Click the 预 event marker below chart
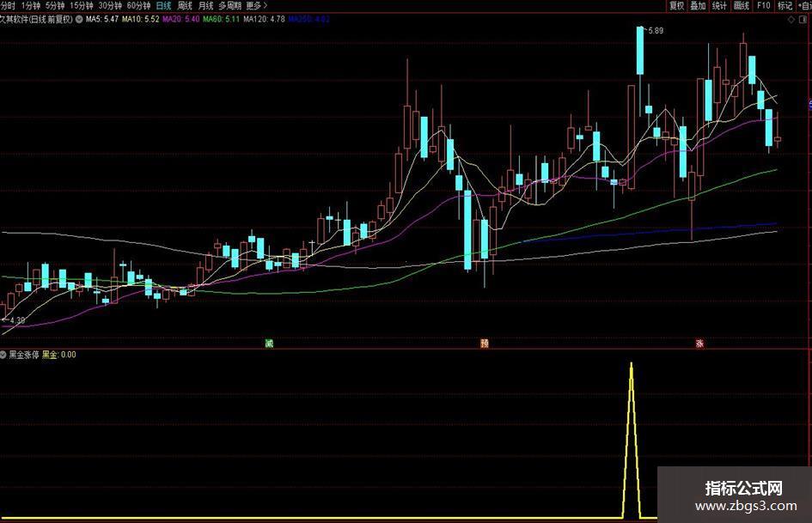This screenshot has width=812, height=523. tap(485, 344)
